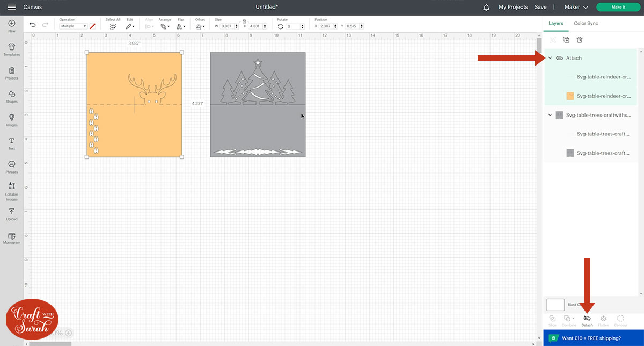Collapse the Attach layer group

[550, 58]
